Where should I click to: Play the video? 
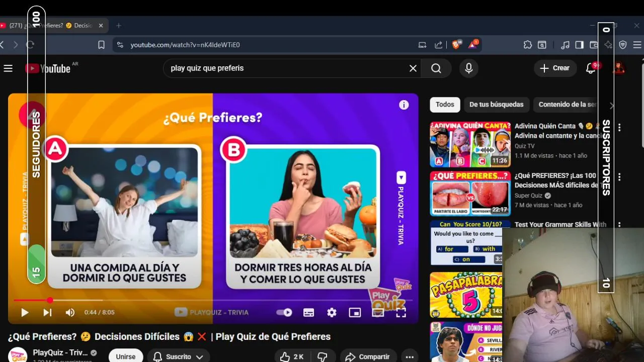click(x=24, y=313)
